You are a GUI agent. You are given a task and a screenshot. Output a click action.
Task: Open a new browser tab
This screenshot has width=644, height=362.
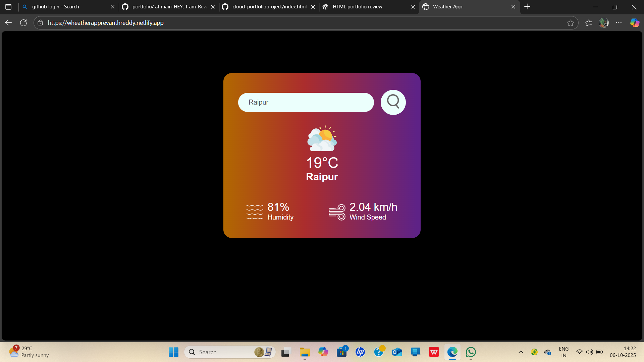point(527,7)
